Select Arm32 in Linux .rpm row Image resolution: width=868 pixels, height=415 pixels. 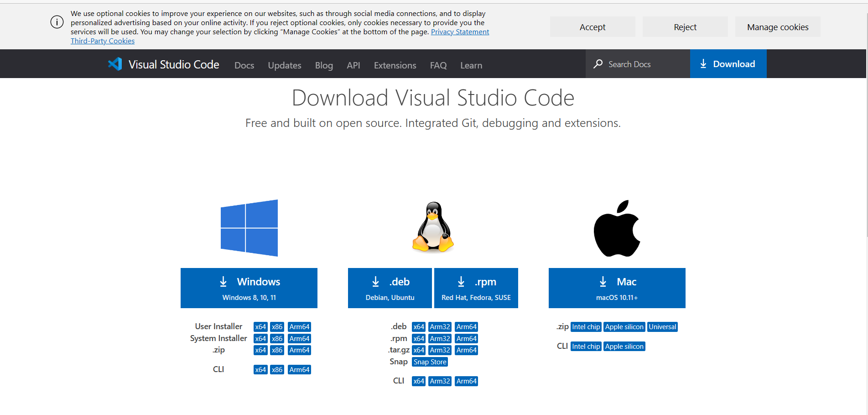click(x=440, y=339)
